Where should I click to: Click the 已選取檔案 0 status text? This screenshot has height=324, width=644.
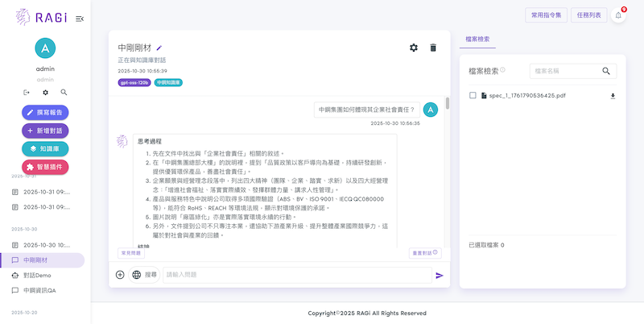(x=486, y=245)
